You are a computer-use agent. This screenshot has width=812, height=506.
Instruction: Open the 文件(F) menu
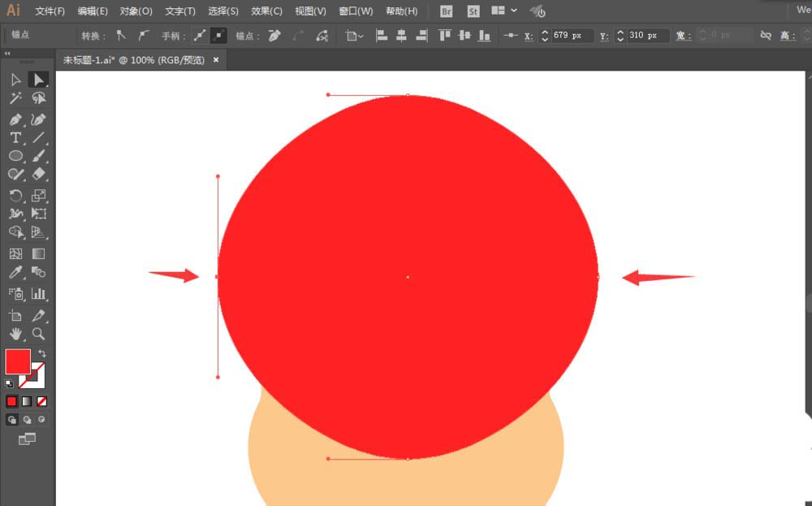pyautogui.click(x=50, y=11)
